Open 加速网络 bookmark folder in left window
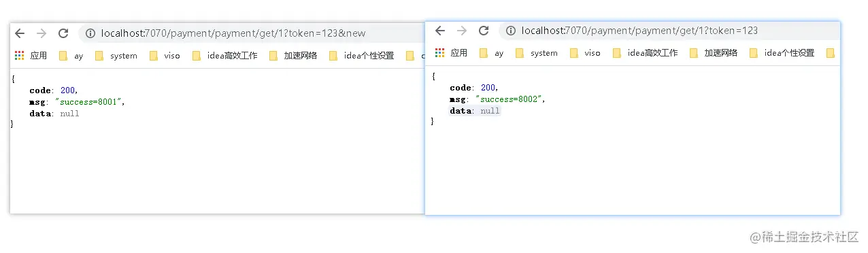The height and width of the screenshot is (253, 868). 293,56
